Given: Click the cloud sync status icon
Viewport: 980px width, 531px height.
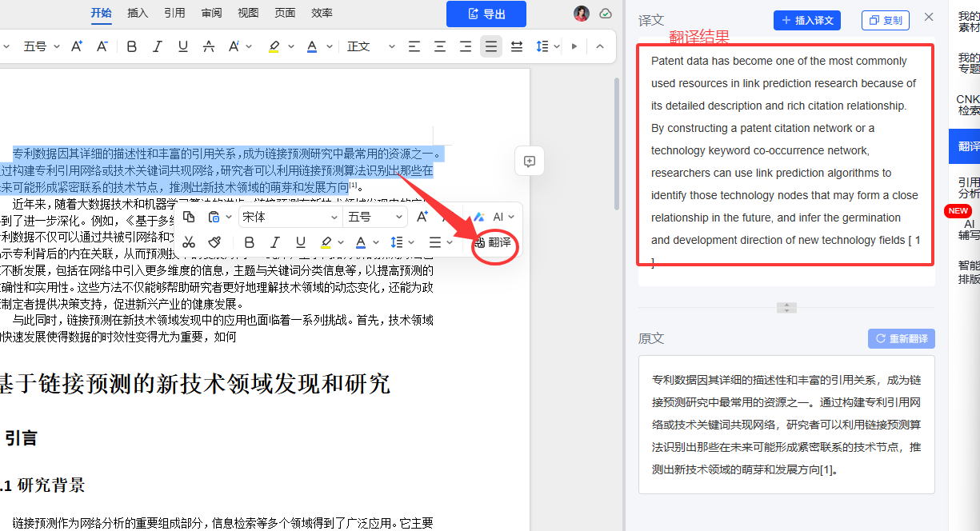Looking at the screenshot, I should 606,14.
